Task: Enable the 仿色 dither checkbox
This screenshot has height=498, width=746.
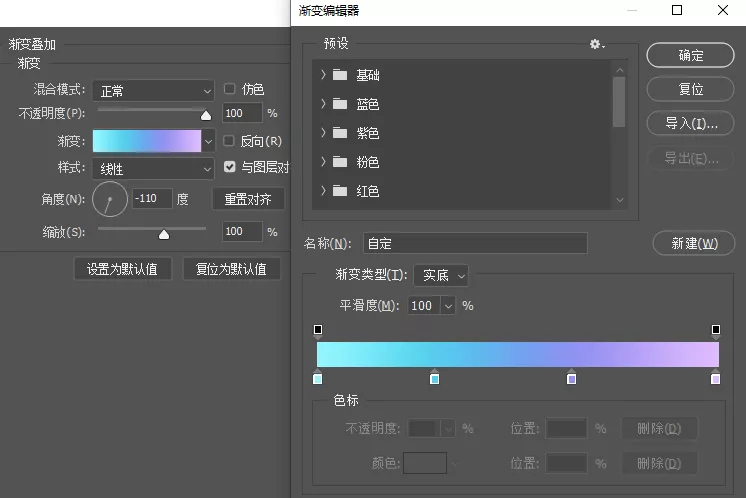Action: click(229, 88)
